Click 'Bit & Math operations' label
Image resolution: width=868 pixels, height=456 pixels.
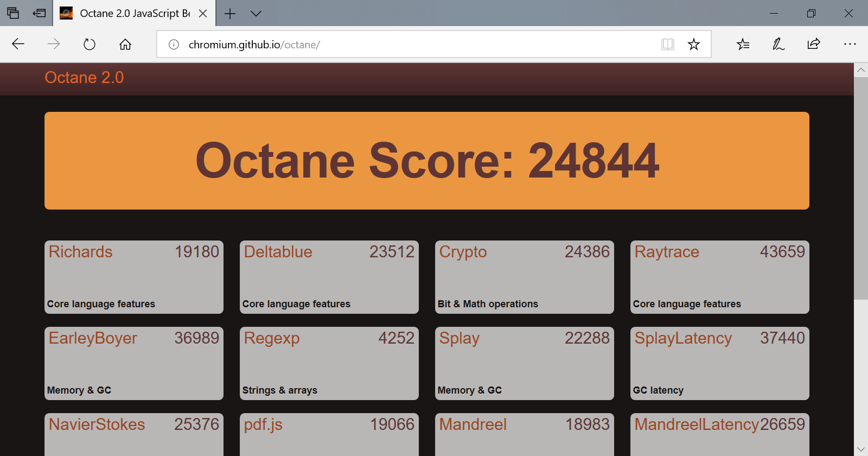[488, 304]
